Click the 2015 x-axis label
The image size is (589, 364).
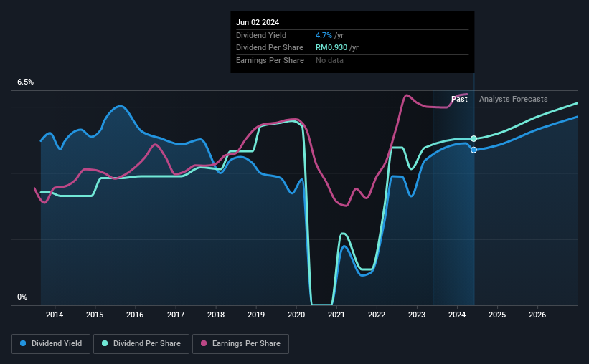point(95,315)
